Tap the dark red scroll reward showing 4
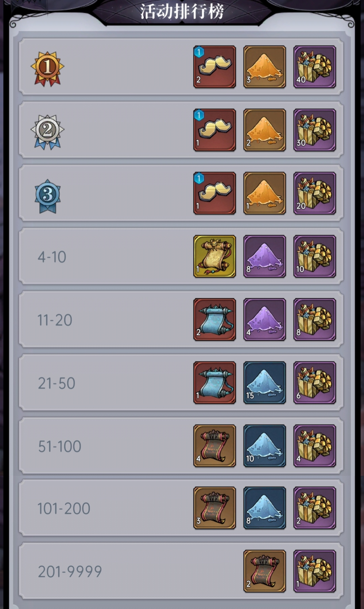The image size is (364, 609). tap(215, 446)
